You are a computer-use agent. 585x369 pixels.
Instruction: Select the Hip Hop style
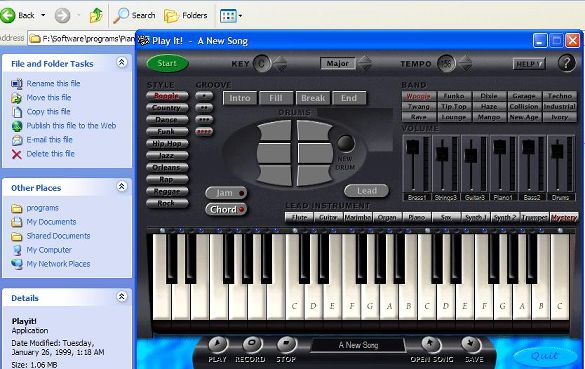[x=167, y=144]
